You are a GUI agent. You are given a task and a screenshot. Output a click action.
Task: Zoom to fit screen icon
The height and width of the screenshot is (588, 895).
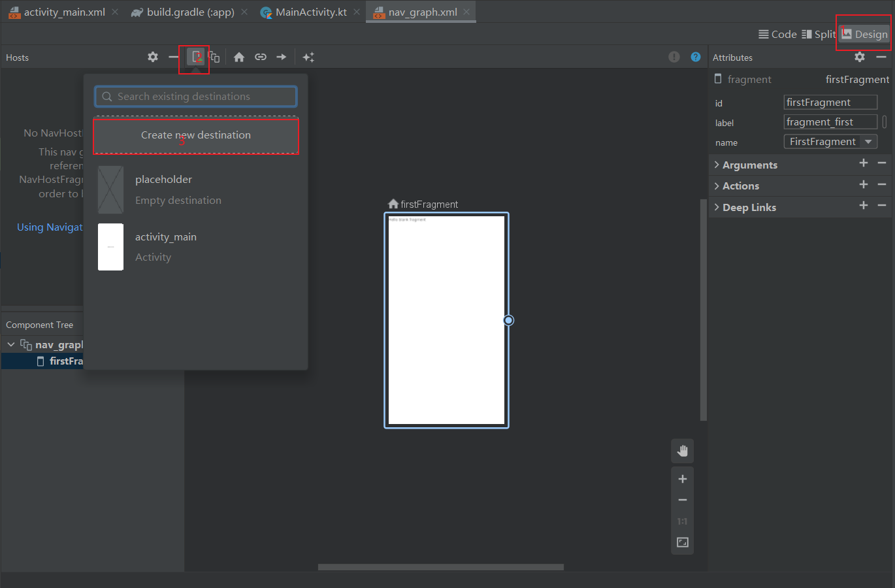pos(683,542)
